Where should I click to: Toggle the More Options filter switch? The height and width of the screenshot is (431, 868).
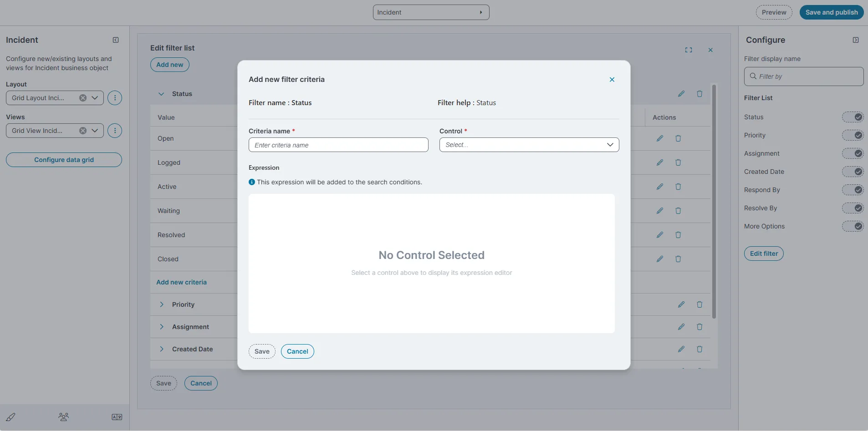tap(853, 226)
